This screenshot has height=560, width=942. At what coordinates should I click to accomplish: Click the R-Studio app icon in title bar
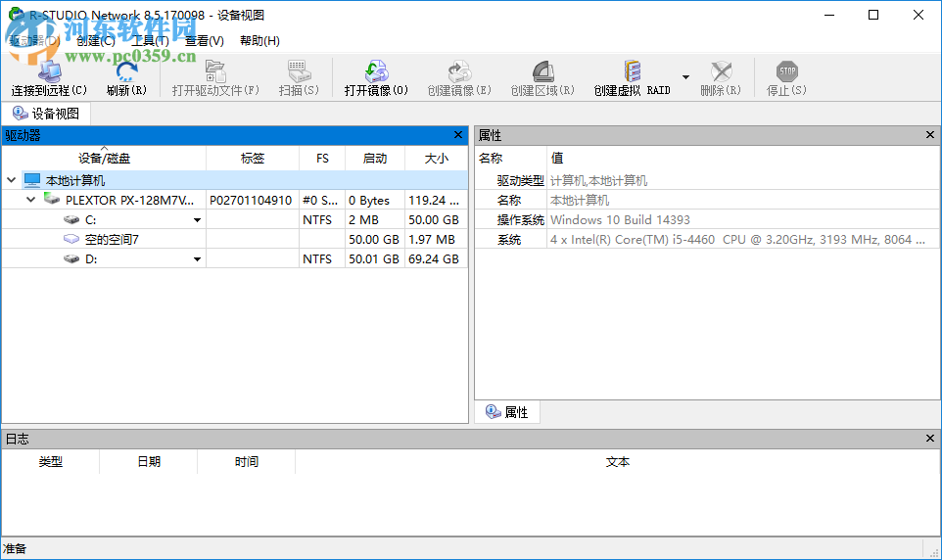tap(17, 14)
